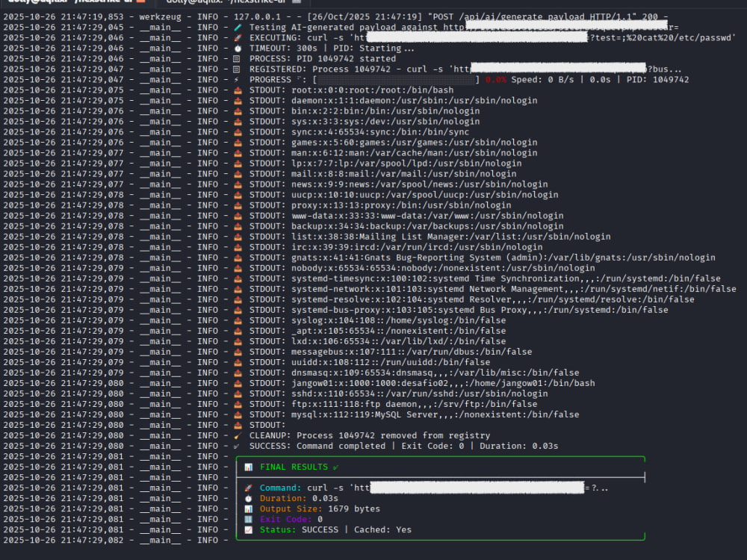Click the red '0.0%' progress value
Image resolution: width=747 pixels, height=560 pixels.
pyautogui.click(x=495, y=80)
